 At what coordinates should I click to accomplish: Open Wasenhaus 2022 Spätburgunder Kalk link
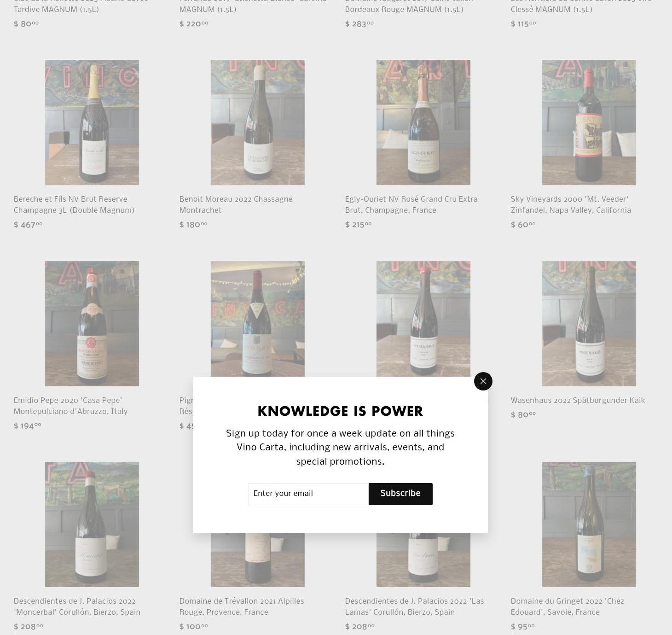[x=578, y=401]
